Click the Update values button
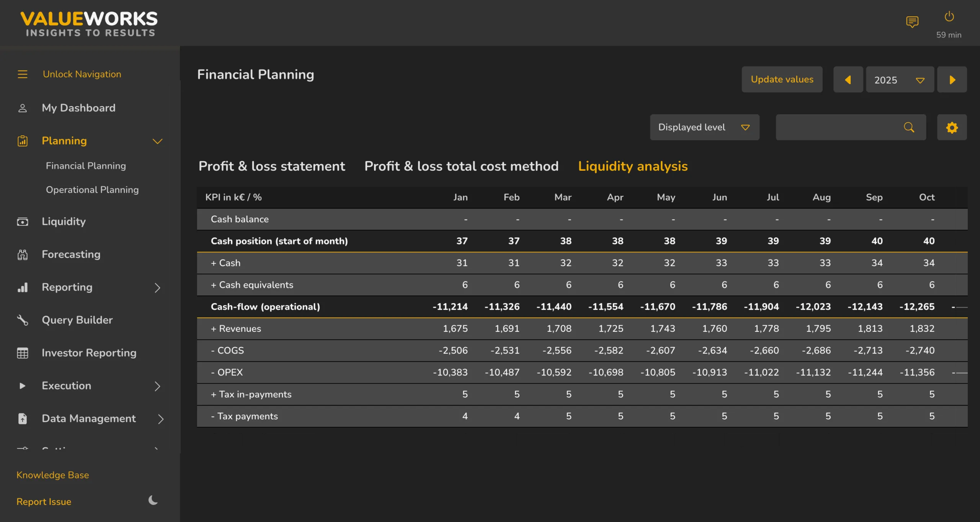 coord(782,80)
